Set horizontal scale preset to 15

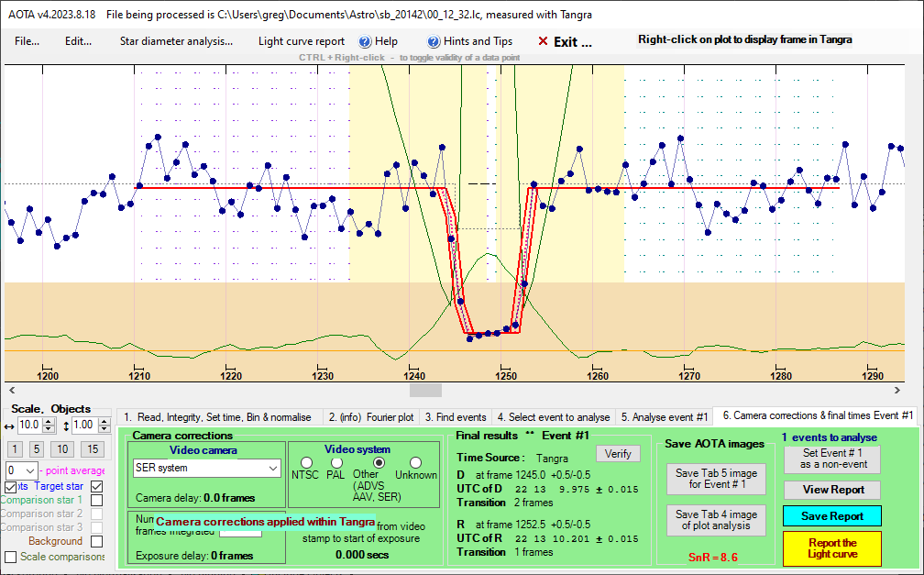(x=92, y=449)
